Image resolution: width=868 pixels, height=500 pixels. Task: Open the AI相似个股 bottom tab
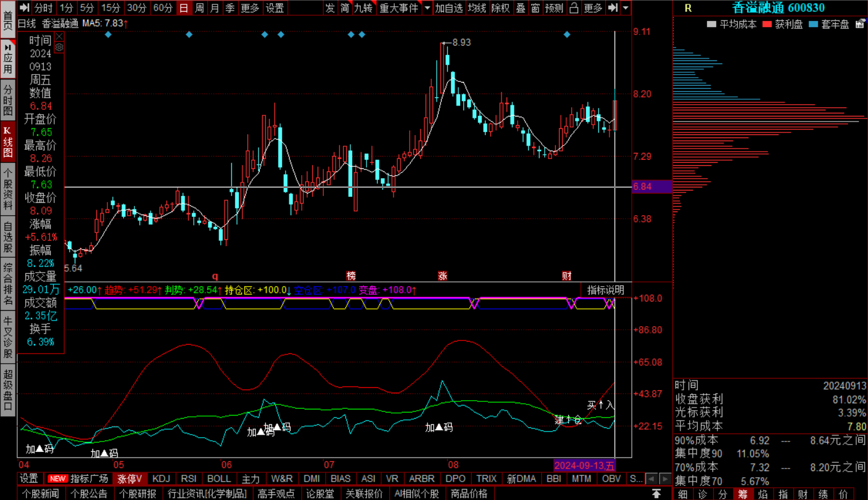coord(416,493)
